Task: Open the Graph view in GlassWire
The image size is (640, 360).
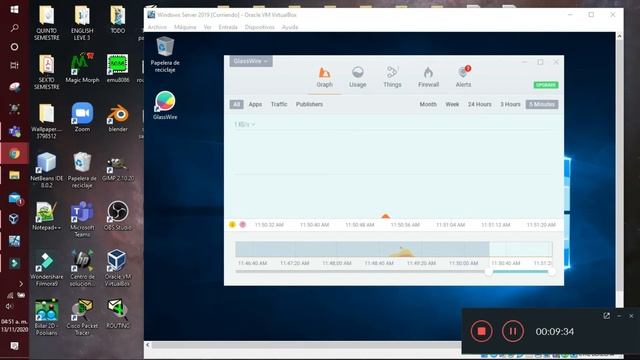Action: pyautogui.click(x=324, y=77)
